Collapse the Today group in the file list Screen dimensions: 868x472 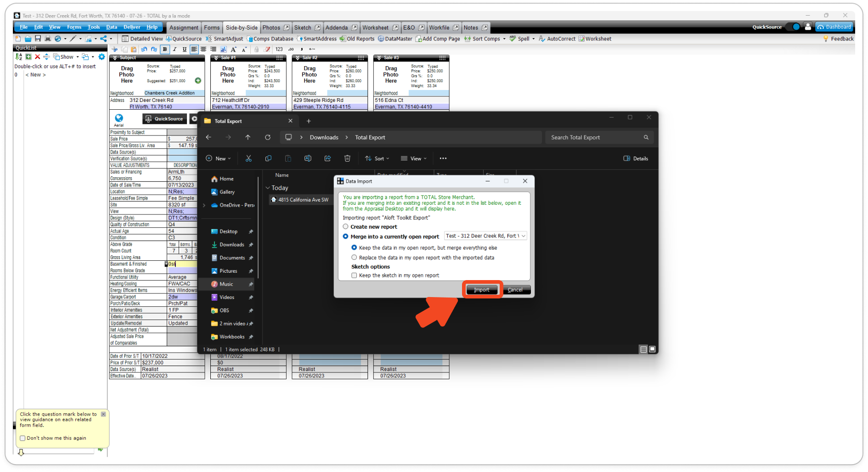point(268,188)
